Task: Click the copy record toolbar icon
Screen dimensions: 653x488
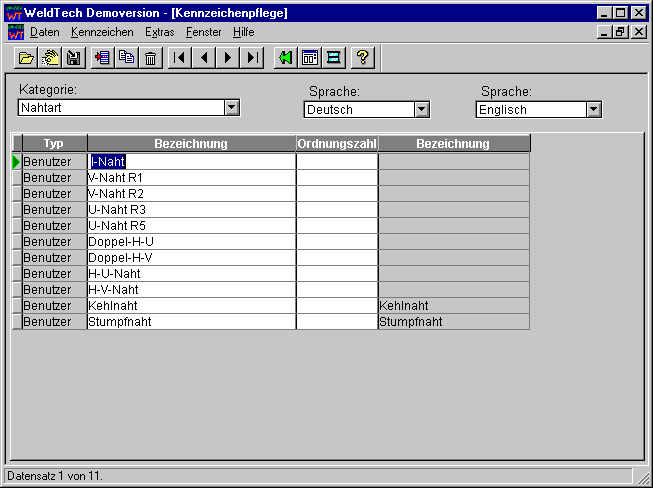Action: [x=126, y=58]
